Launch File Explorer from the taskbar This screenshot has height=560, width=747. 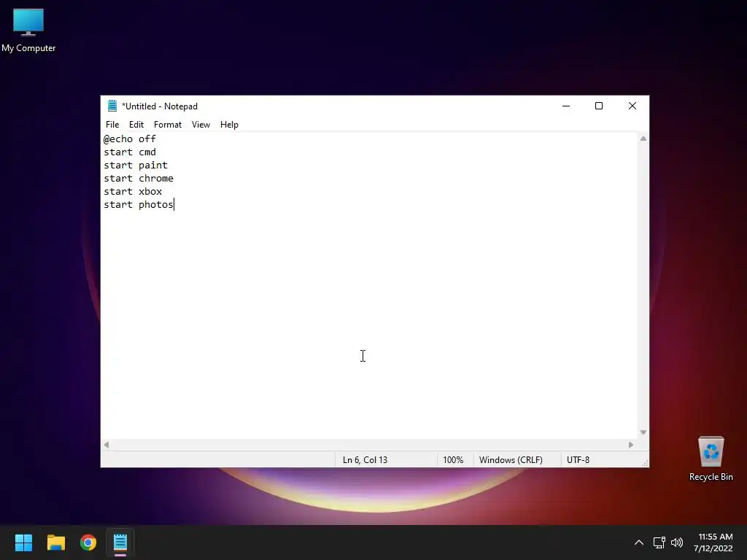pyautogui.click(x=55, y=542)
